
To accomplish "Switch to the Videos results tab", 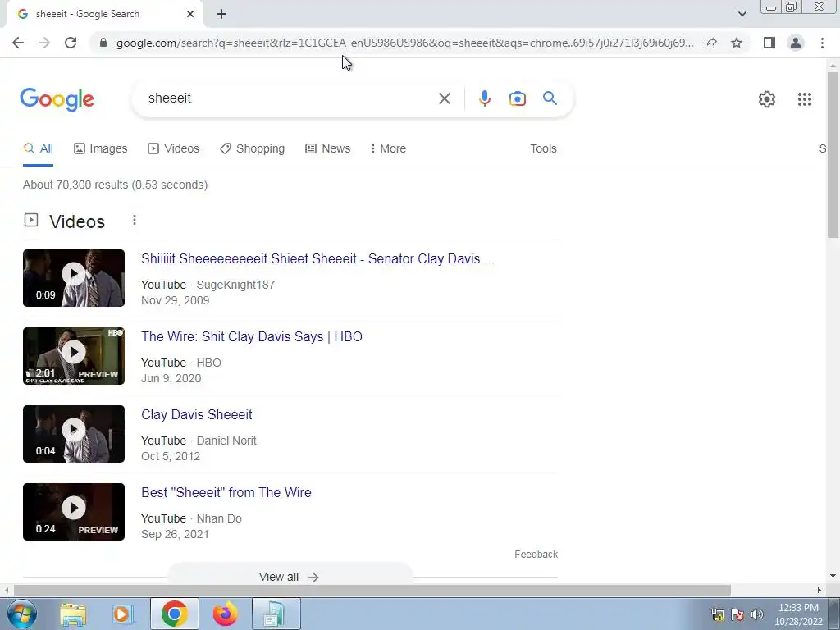I will coord(174,149).
